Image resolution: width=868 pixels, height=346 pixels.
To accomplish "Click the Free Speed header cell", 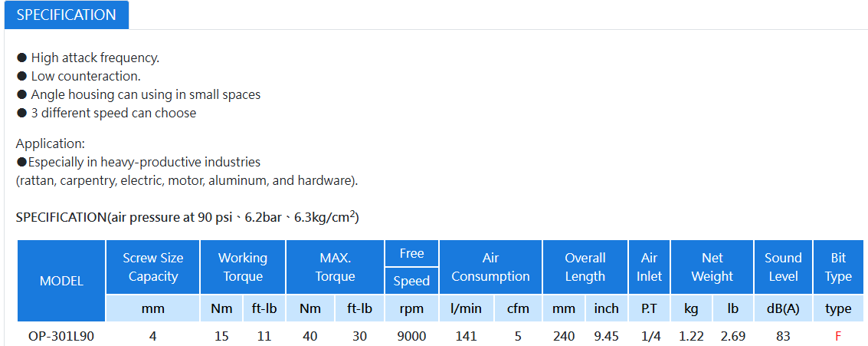I will (411, 267).
